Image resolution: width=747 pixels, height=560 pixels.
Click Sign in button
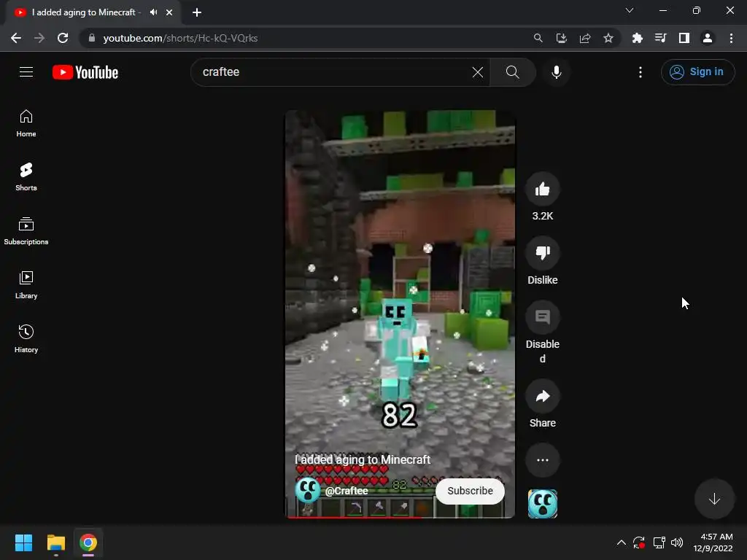click(697, 72)
